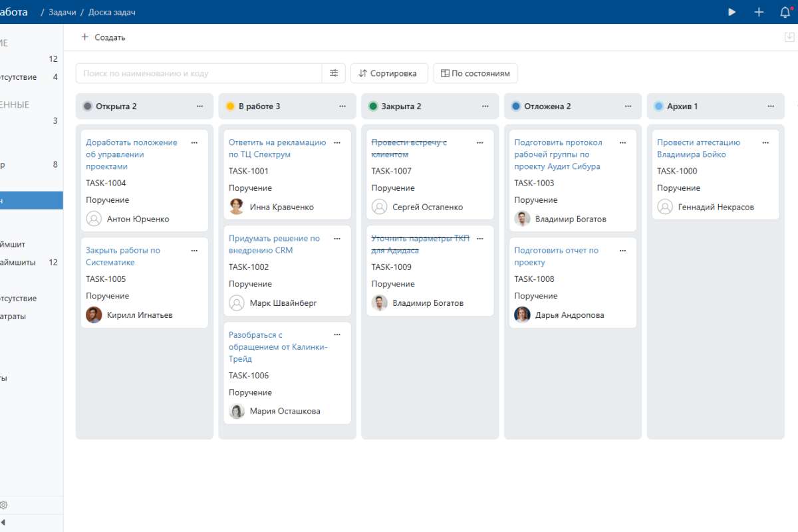The height and width of the screenshot is (532, 798).
Task: Open menu of Закрыта column
Action: tap(485, 106)
